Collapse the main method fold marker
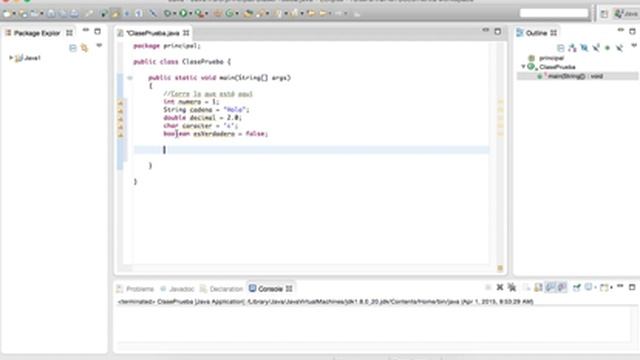The image size is (640, 360). coord(129,78)
